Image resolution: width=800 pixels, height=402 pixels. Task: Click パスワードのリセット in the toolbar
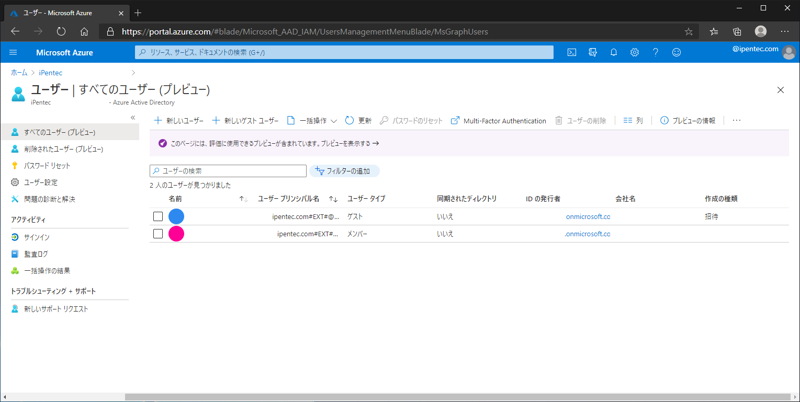pos(411,121)
